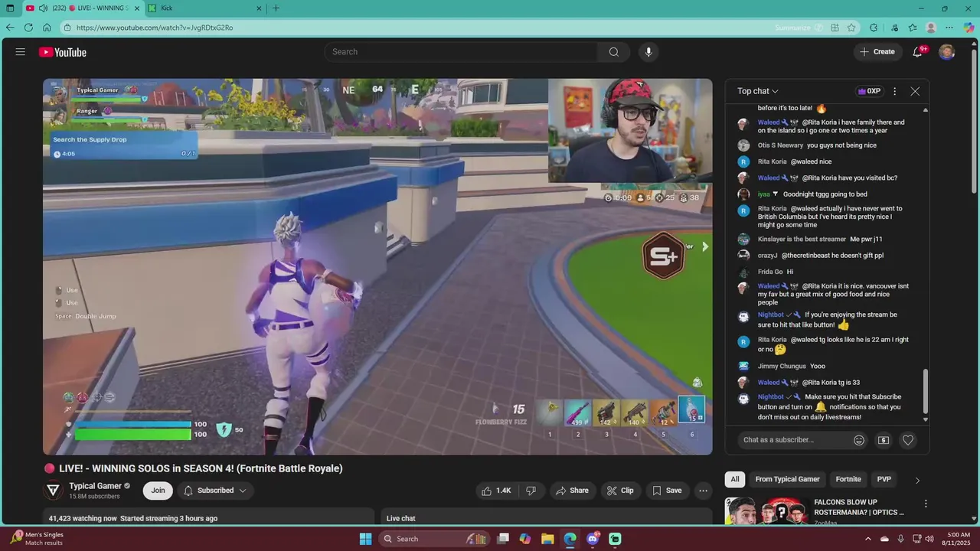Click Jimmy Chungus 'Yooo' chat message

click(x=818, y=366)
